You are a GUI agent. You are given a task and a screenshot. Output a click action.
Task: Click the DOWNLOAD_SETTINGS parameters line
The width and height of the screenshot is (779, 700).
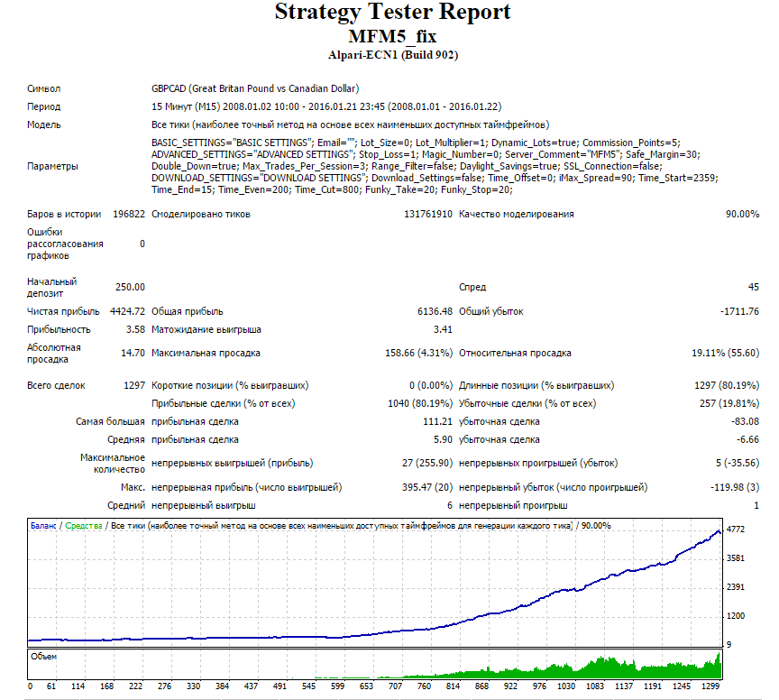click(x=435, y=178)
